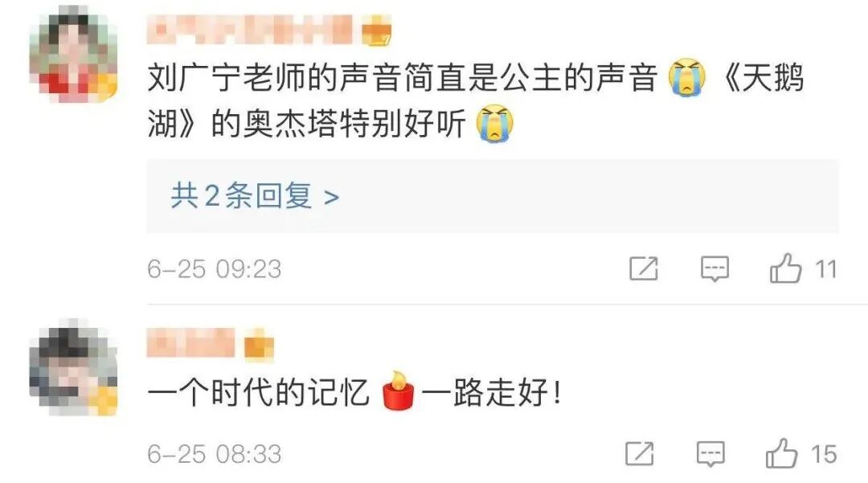Image resolution: width=868 pixels, height=483 pixels.
Task: Click the crying emoji after 公主的声音
Action: coord(687,77)
